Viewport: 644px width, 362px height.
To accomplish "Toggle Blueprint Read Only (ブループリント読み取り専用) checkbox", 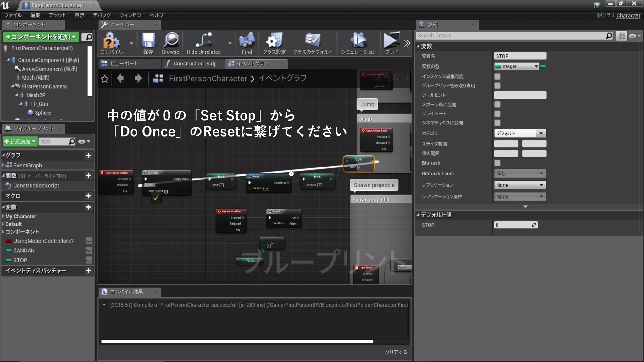I will (497, 85).
